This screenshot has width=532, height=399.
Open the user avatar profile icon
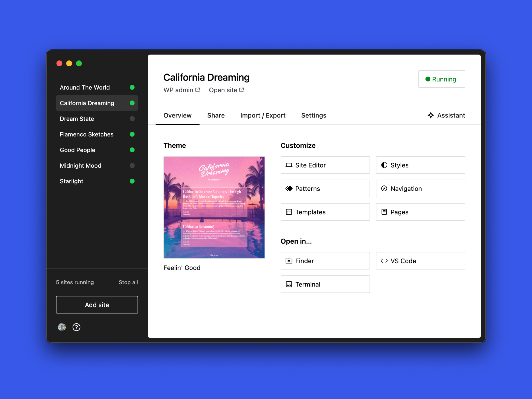pos(62,327)
